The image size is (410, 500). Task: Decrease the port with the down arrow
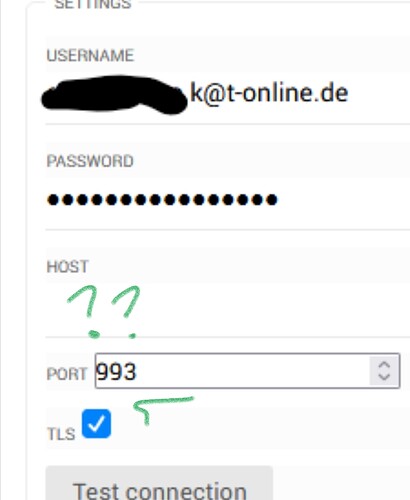tap(384, 377)
